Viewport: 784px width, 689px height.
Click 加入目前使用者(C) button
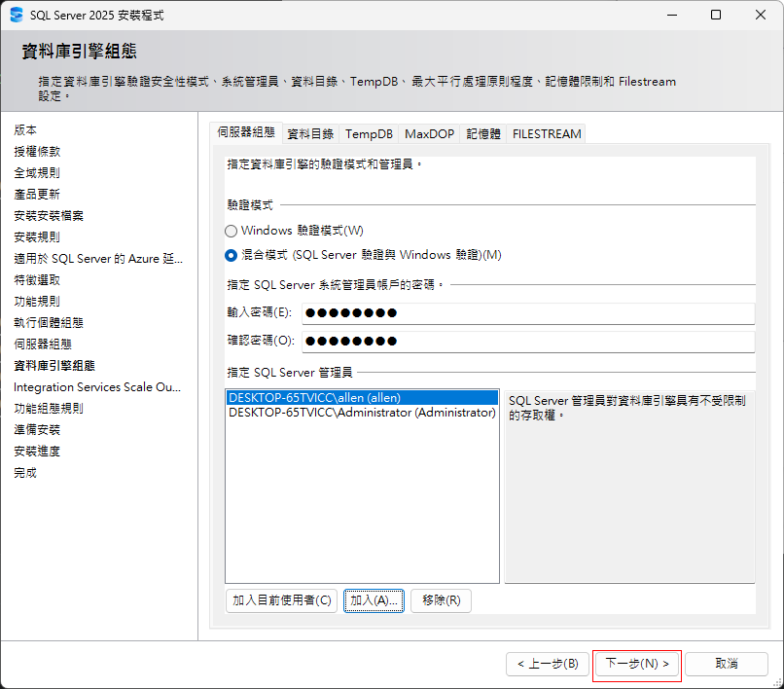281,599
